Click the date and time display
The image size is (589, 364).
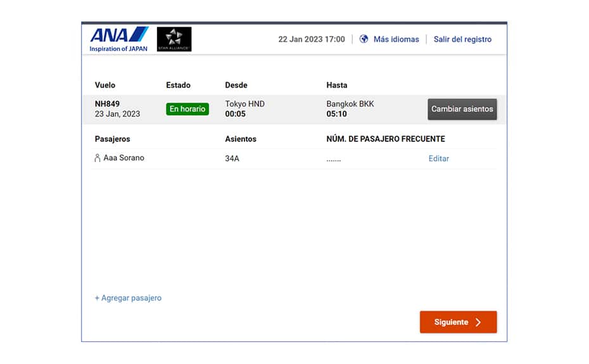pos(312,39)
